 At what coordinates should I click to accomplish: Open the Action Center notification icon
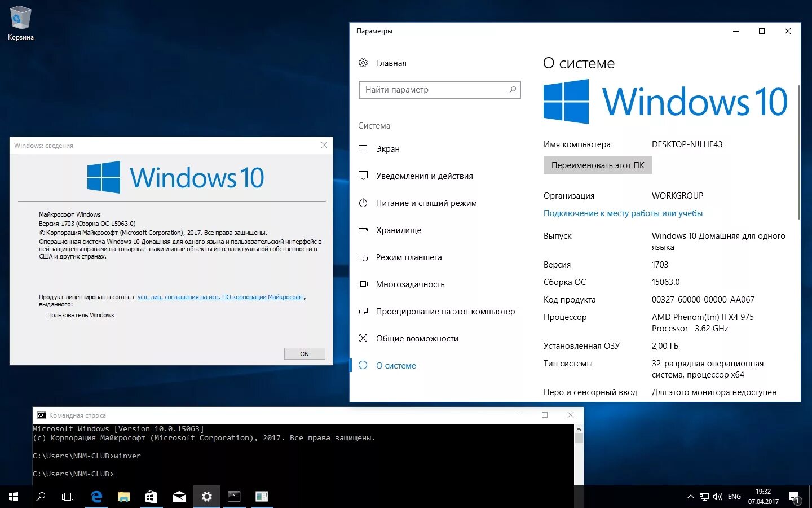click(x=794, y=497)
